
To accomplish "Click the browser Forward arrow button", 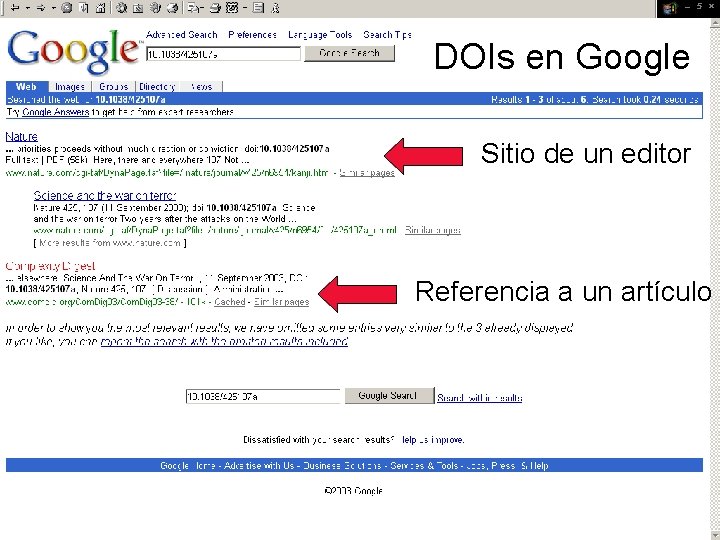I will [x=41, y=8].
